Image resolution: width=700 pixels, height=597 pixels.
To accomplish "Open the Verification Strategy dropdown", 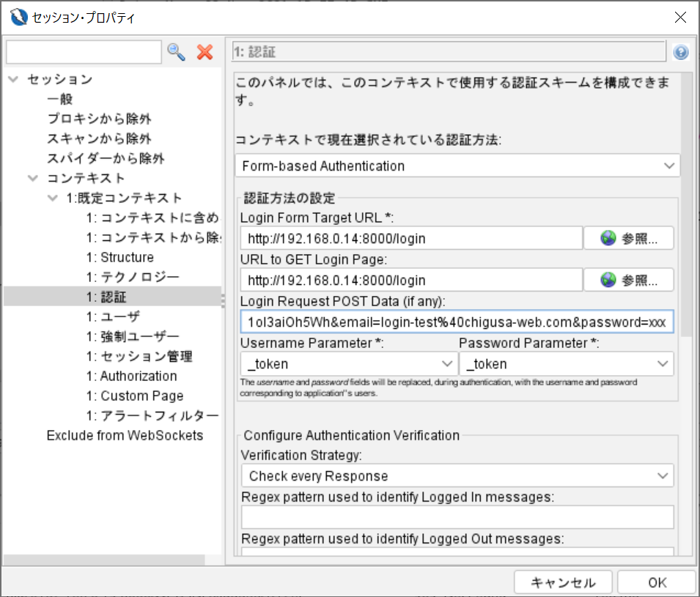I will click(457, 476).
